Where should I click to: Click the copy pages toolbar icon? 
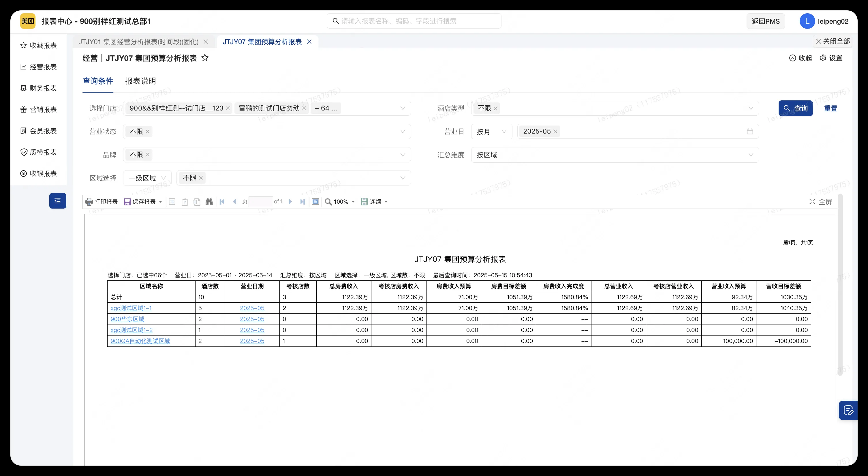pyautogui.click(x=197, y=202)
